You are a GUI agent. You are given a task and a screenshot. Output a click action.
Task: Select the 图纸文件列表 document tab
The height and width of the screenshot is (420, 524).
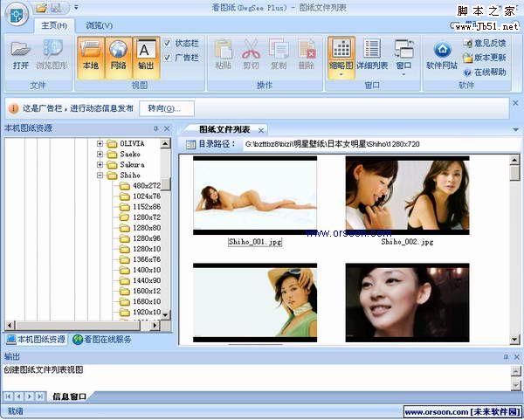[x=224, y=129]
